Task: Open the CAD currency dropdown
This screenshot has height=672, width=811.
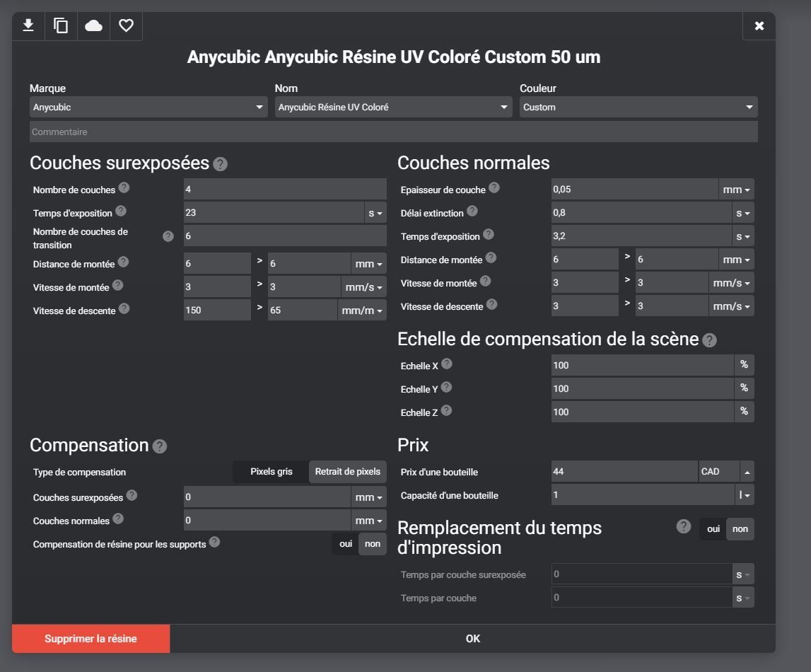Action: (725, 472)
